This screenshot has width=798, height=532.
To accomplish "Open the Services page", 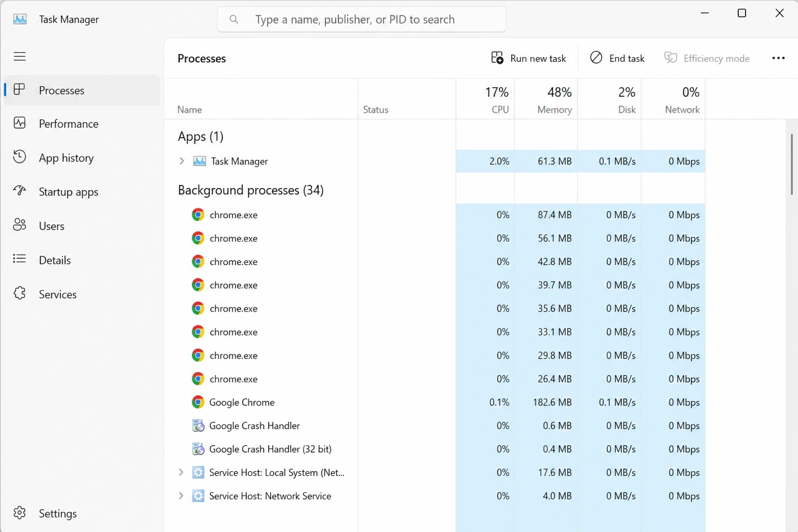I will (82, 294).
